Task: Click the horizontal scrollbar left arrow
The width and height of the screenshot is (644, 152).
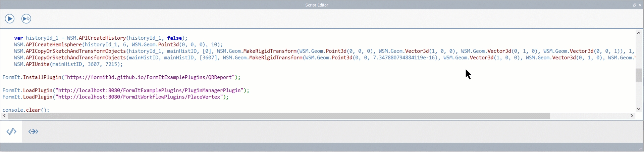Action: coord(4,116)
